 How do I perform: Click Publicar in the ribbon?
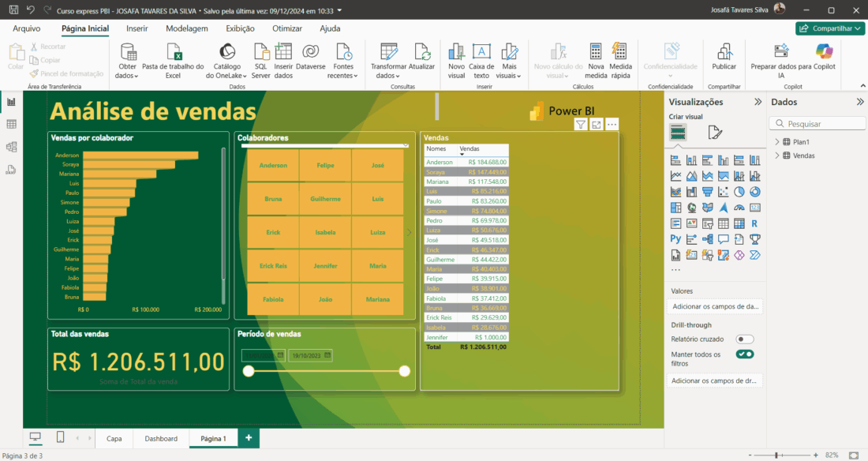[724, 57]
